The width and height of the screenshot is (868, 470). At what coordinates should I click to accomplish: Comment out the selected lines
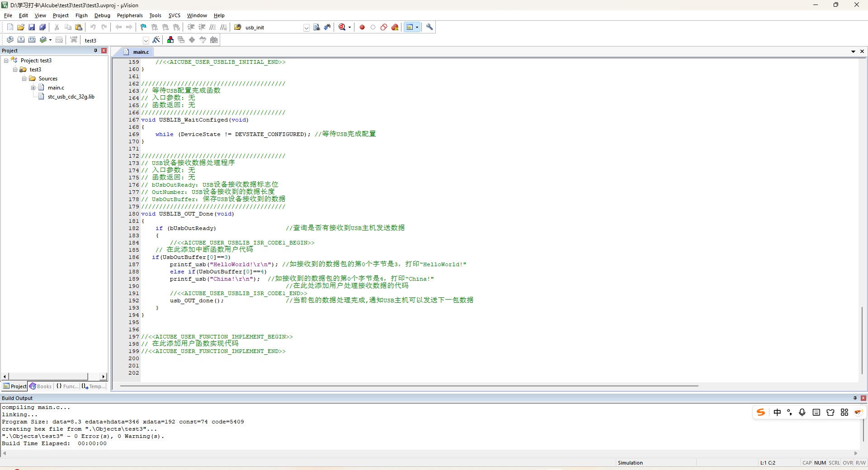click(x=213, y=27)
